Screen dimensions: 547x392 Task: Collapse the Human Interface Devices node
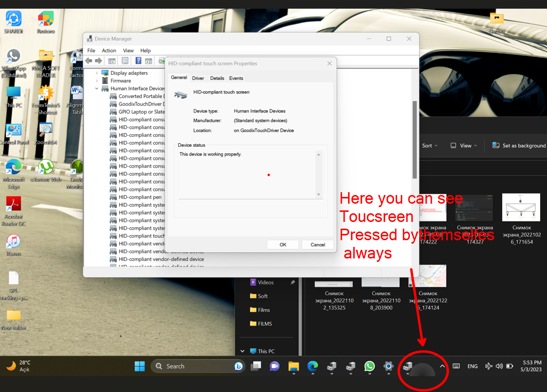[97, 88]
